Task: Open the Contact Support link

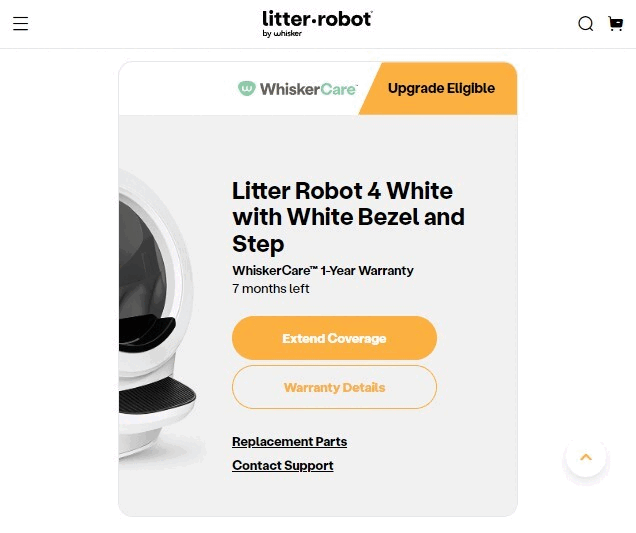Action: tap(282, 466)
